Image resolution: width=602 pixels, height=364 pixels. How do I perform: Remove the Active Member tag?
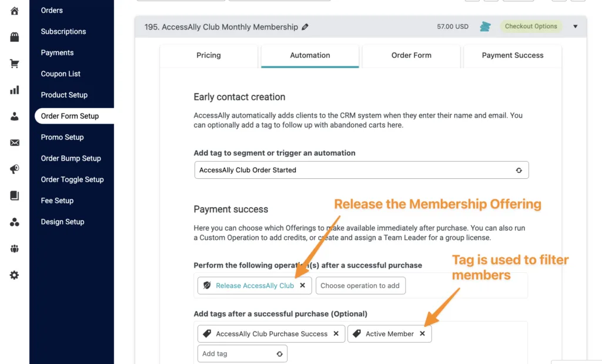422,334
